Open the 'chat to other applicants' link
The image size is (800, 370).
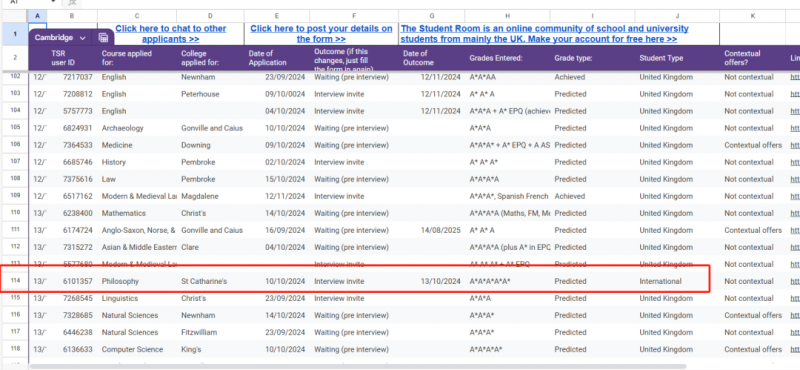coord(170,34)
